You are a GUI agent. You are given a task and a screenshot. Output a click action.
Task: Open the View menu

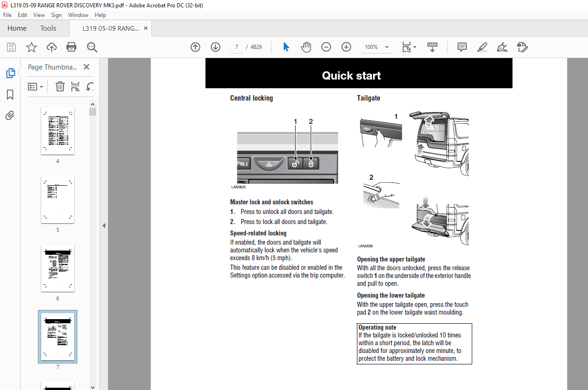pyautogui.click(x=39, y=15)
